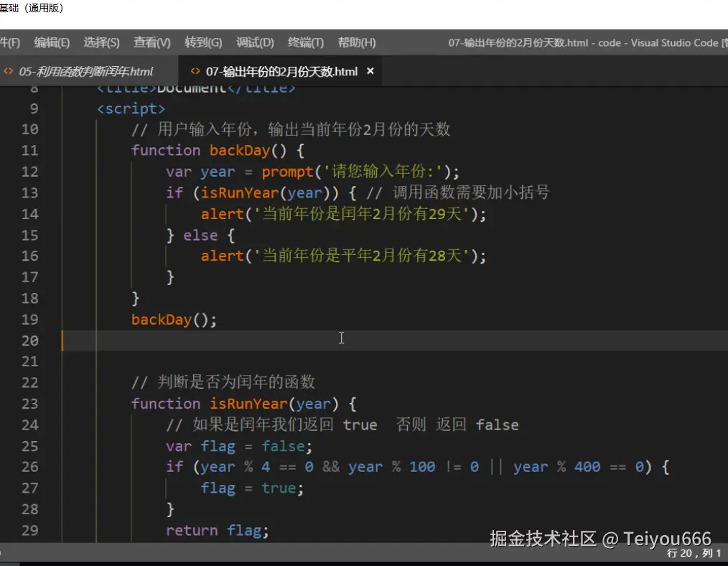Click the backDay(); call on line 19
The image size is (728, 566).
point(174,320)
